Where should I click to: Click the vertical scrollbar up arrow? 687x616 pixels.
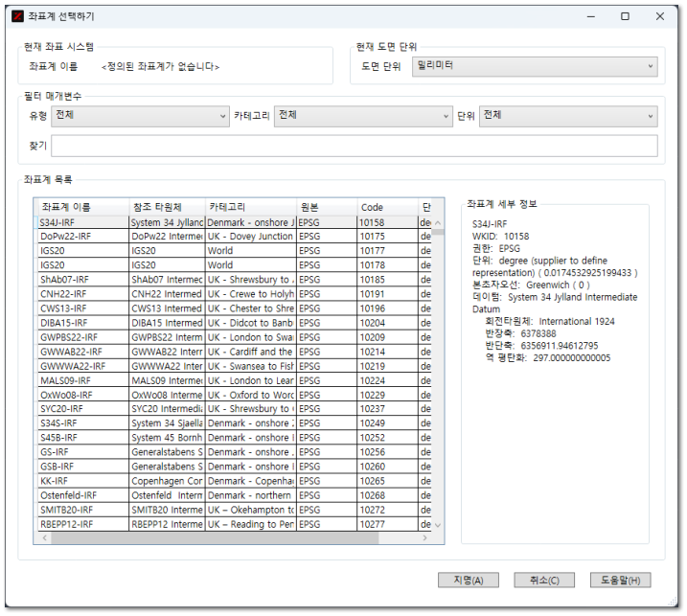pyautogui.click(x=437, y=222)
